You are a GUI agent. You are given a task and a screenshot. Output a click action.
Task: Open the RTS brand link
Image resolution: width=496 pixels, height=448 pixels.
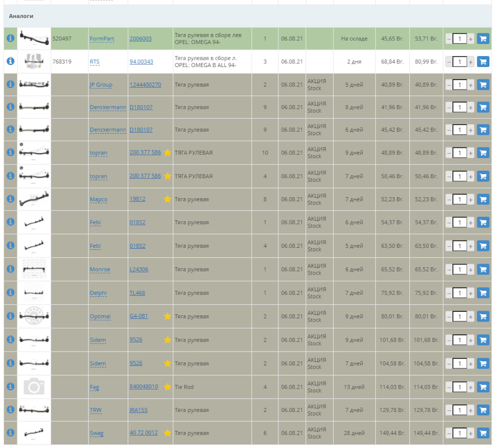point(95,61)
